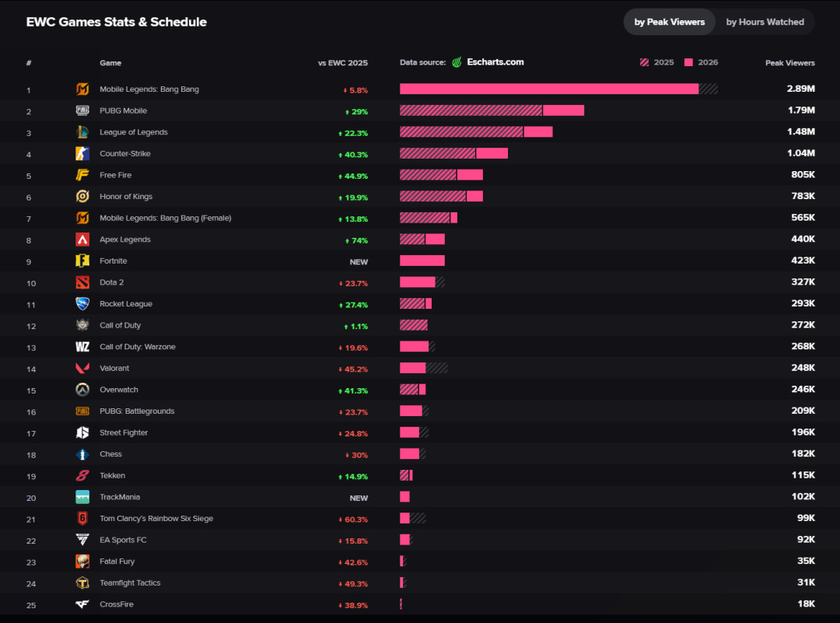Click the 182K value for Chess
This screenshot has height=623, width=840.
click(803, 453)
